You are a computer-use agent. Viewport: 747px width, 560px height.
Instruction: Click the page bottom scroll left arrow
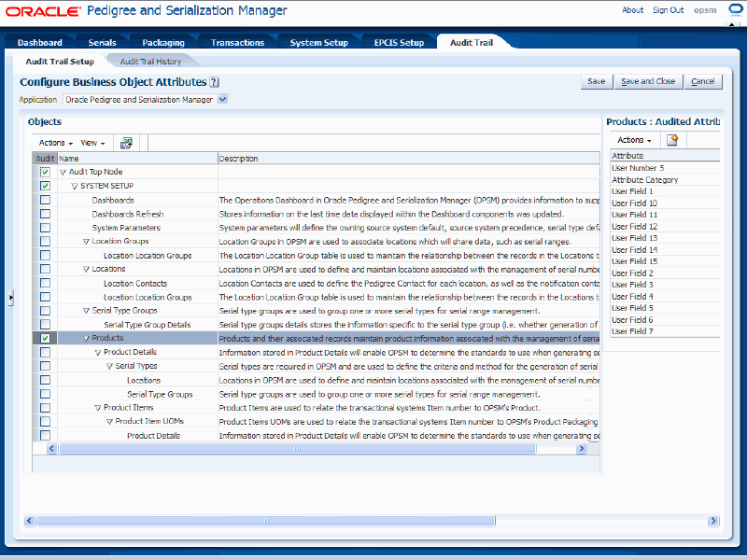point(29,521)
